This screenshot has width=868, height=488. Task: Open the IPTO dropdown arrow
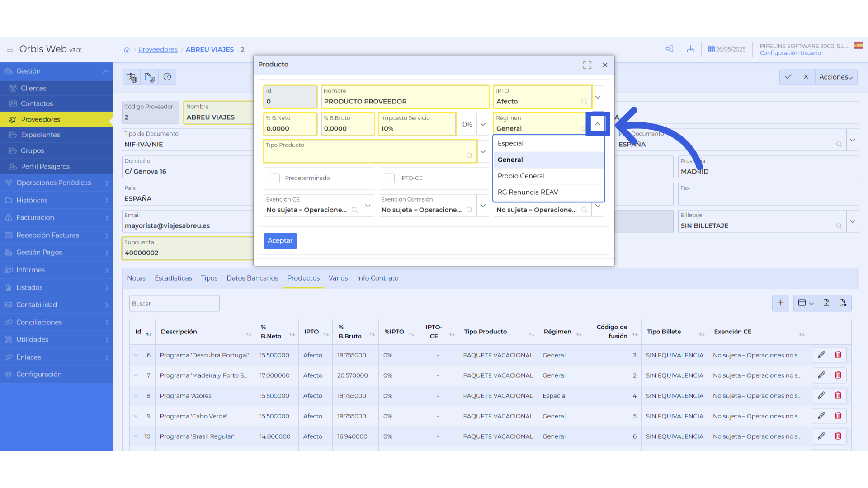click(598, 97)
